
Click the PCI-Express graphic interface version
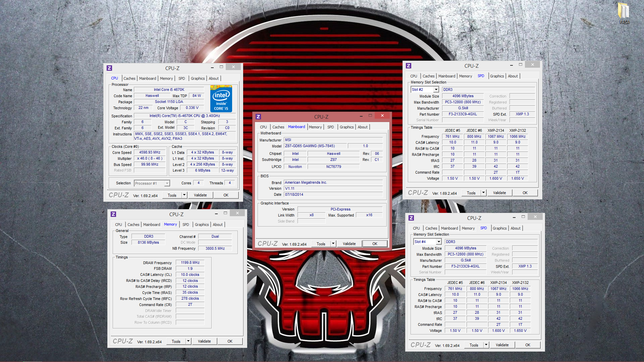click(x=340, y=209)
